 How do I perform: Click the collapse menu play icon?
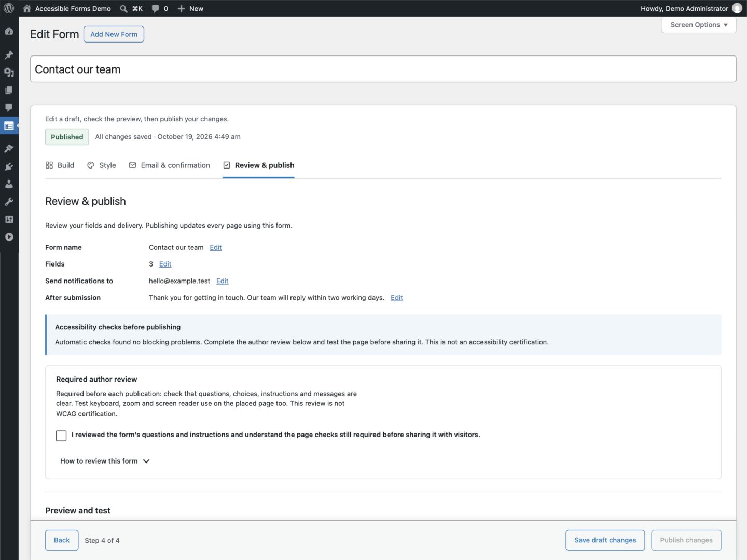9,237
